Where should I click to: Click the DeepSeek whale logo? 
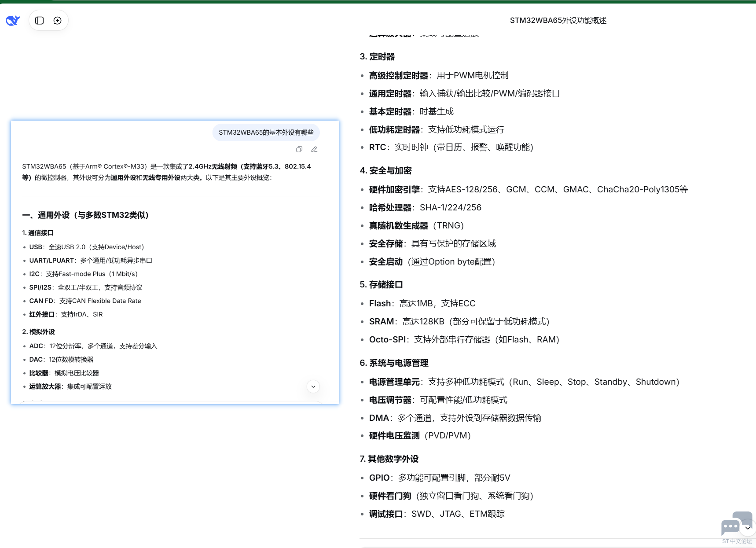13,20
